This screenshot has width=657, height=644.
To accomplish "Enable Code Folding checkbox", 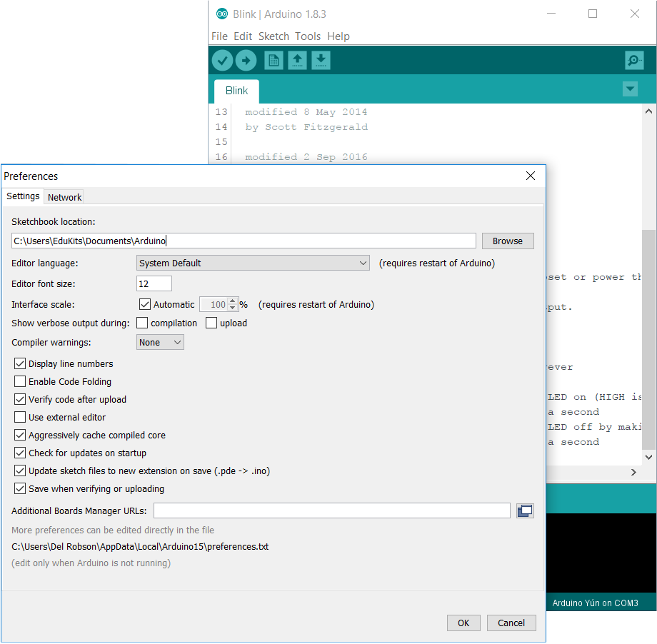I will [x=20, y=381].
